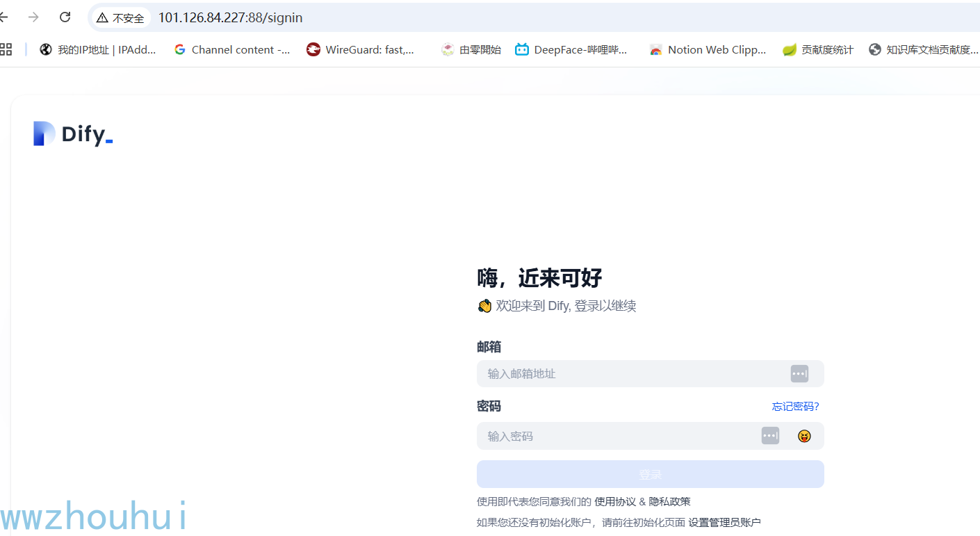This screenshot has width=980, height=536.
Task: Open the 贡献度统计 bookmark
Action: click(x=818, y=49)
